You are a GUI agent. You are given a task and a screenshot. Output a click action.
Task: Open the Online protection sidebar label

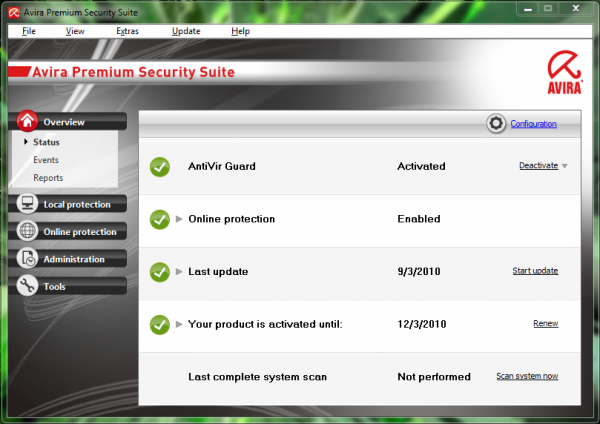click(x=80, y=232)
